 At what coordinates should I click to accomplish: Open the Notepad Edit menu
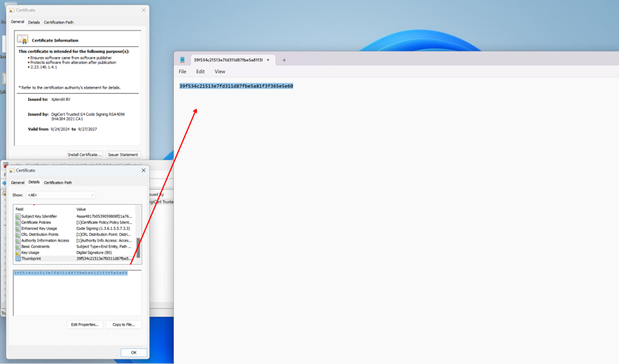point(200,72)
